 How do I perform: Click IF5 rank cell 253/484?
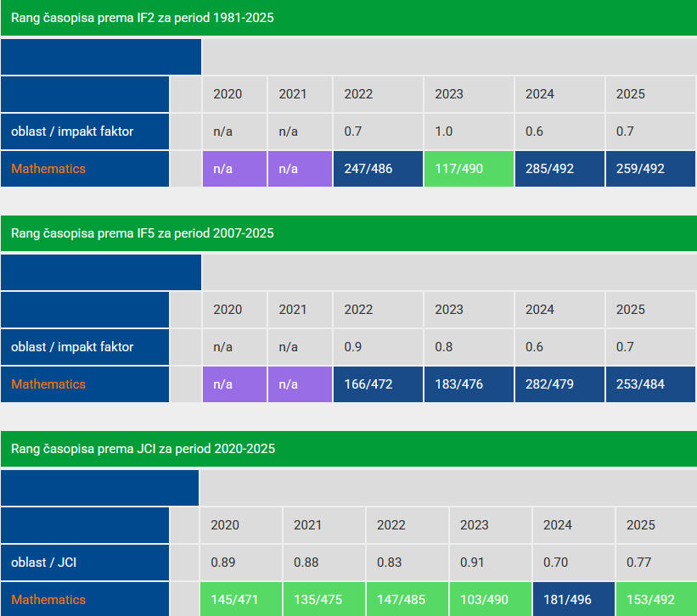(650, 384)
